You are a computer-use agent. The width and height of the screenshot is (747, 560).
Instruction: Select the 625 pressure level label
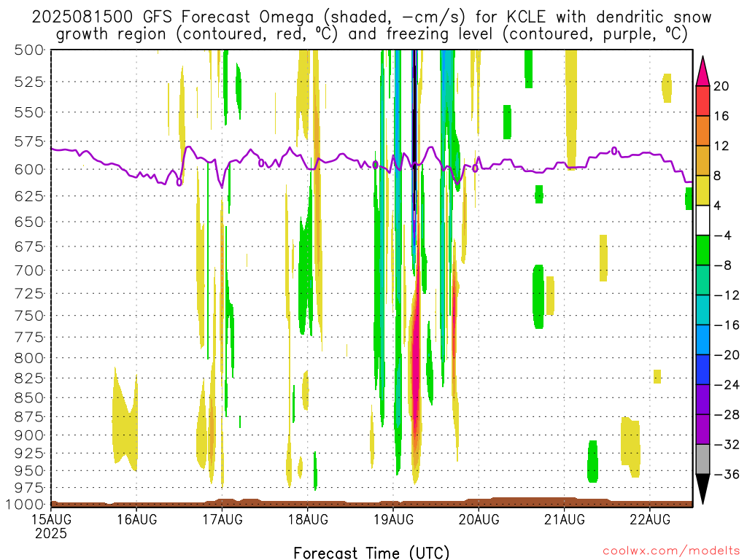(29, 196)
